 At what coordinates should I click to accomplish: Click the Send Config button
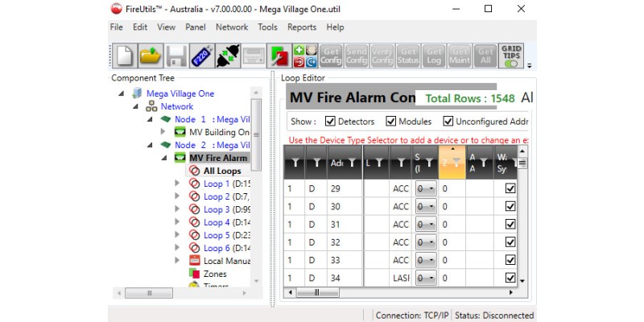tap(357, 56)
